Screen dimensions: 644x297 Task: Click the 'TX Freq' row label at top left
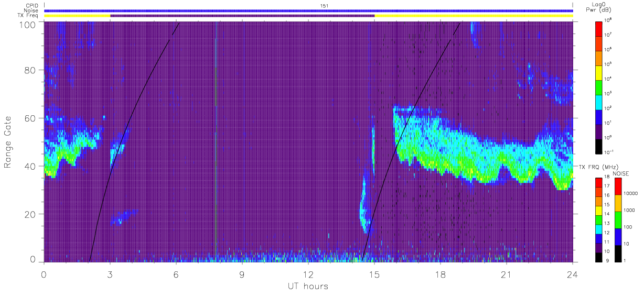28,16
